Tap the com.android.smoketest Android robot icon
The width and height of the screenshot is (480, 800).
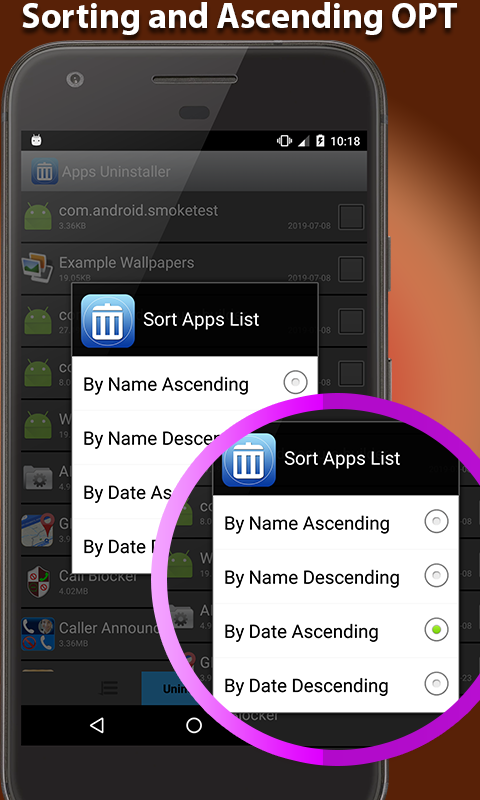(x=38, y=216)
